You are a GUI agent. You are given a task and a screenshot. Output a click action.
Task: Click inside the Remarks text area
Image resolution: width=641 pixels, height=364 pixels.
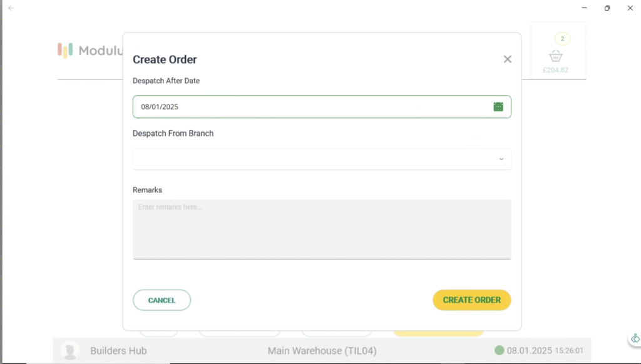pyautogui.click(x=322, y=229)
